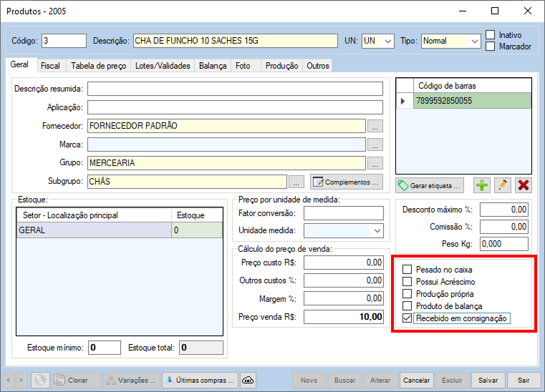Click the cloud sync icon button

(248, 380)
